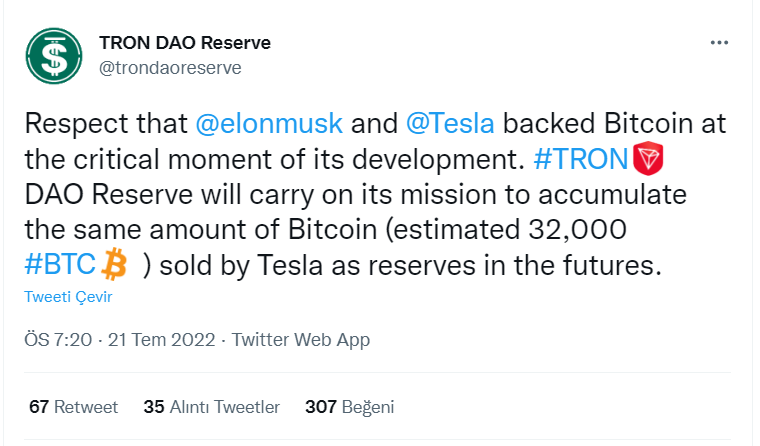Image resolution: width=760 pixels, height=446 pixels.
Task: Open the #TRON hashtag
Action: [581, 159]
